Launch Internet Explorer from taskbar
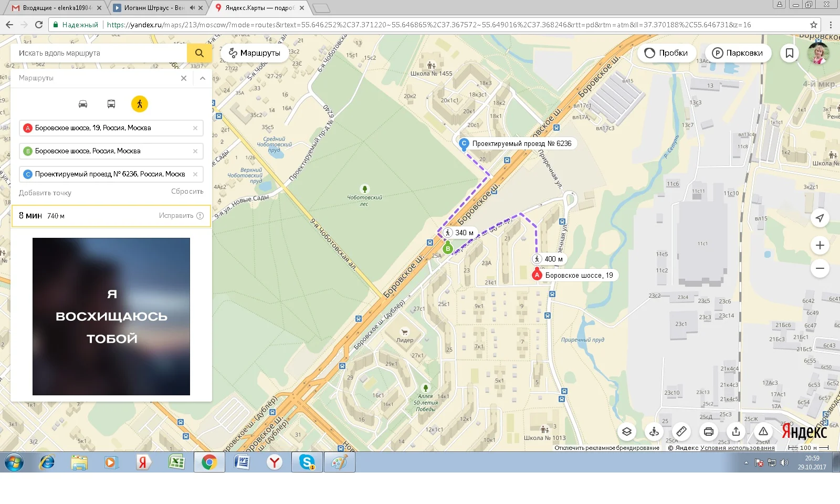The image size is (840, 504). coord(47,463)
